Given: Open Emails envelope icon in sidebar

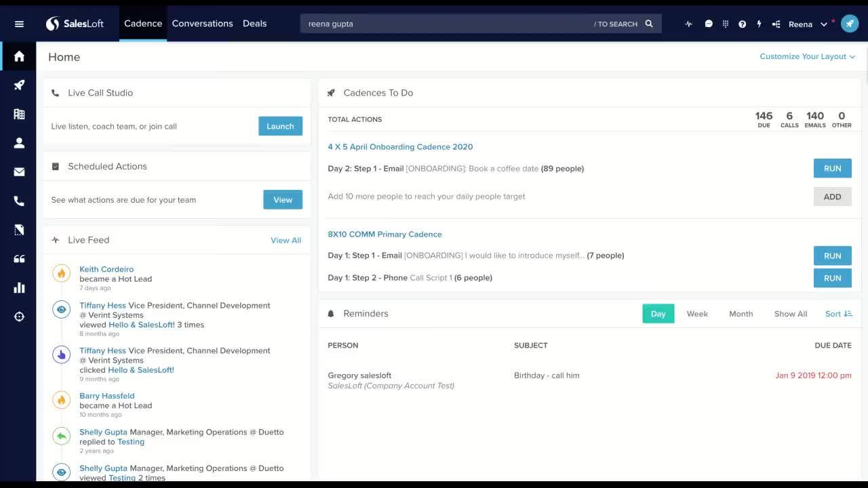Looking at the screenshot, I should point(19,172).
